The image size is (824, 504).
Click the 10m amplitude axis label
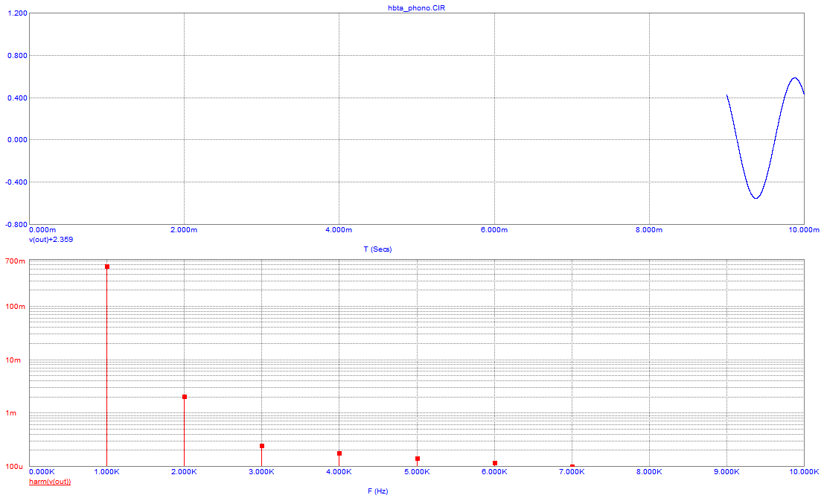13,360
